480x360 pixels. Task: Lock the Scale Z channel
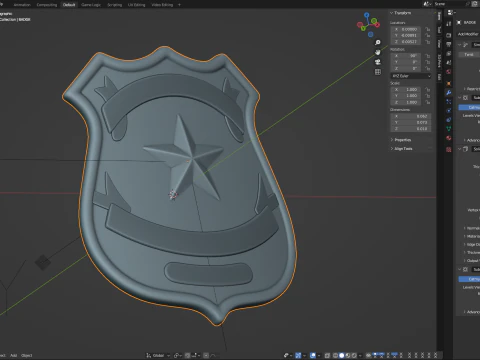[x=427, y=102]
